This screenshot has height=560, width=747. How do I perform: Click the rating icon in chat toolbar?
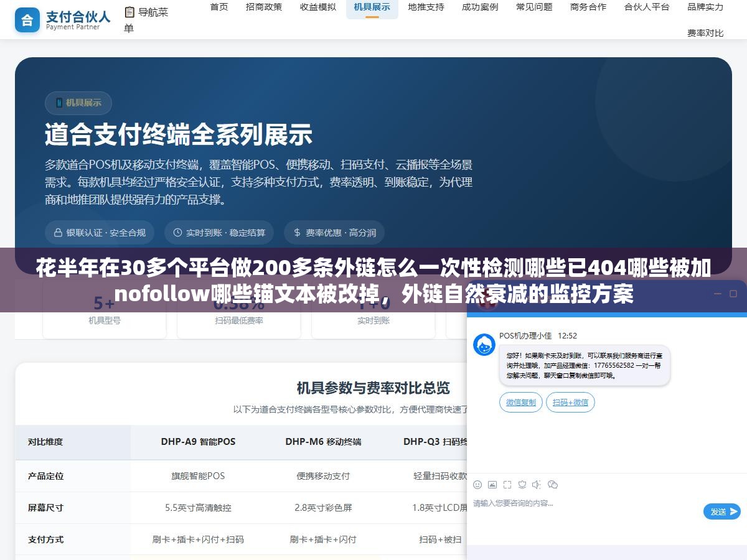(x=522, y=485)
